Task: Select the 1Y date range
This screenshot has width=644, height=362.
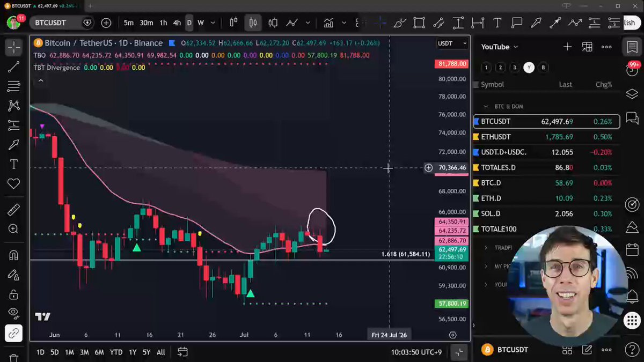Action: pos(132,352)
